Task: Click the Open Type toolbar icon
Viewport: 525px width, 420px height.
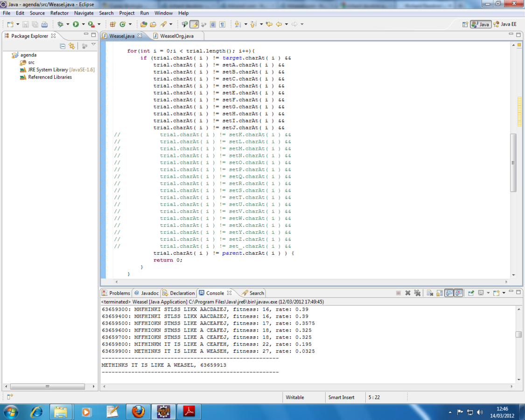Action: (144, 24)
